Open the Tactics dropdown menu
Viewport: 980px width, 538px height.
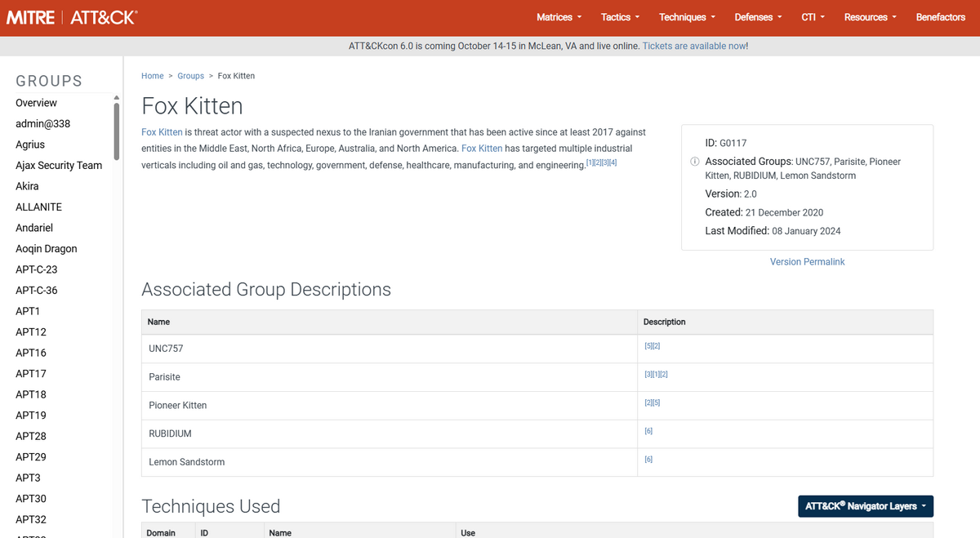click(x=621, y=17)
